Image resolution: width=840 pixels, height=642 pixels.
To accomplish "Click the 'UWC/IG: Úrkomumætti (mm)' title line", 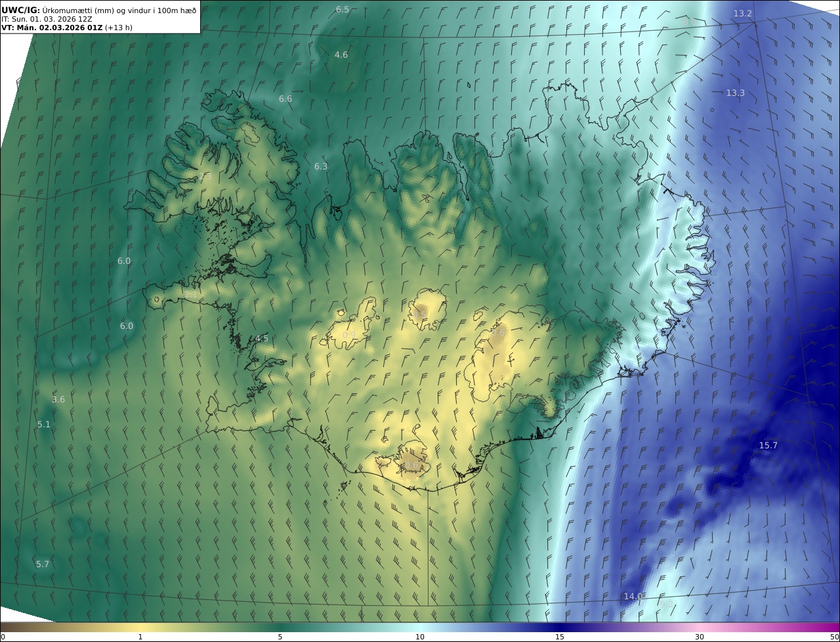I will [99, 10].
